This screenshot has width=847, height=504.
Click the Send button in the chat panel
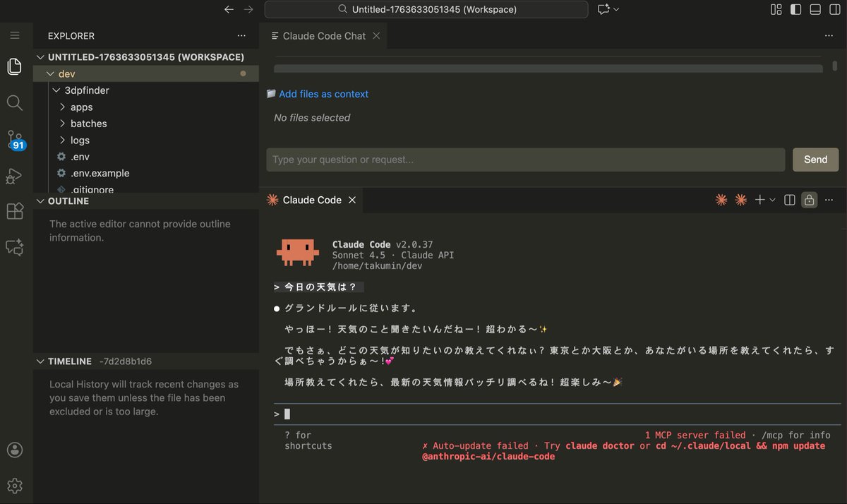815,160
